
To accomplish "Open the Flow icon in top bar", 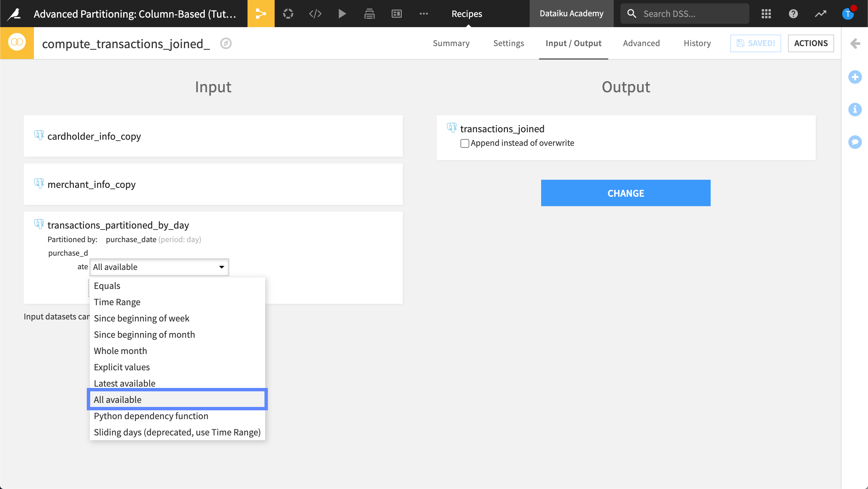I will [261, 14].
